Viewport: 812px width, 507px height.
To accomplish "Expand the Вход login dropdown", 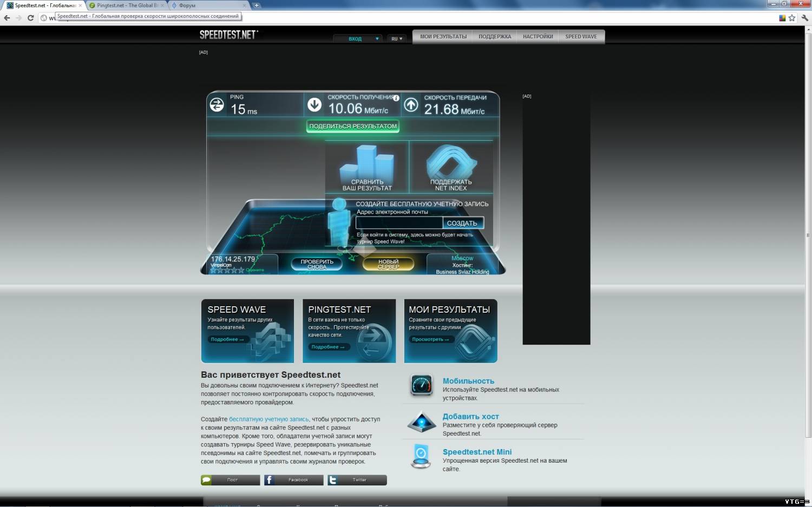I will click(x=357, y=39).
